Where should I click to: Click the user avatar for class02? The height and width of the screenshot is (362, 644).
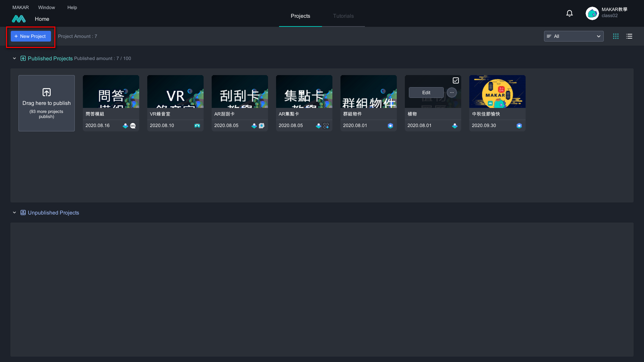(x=592, y=13)
